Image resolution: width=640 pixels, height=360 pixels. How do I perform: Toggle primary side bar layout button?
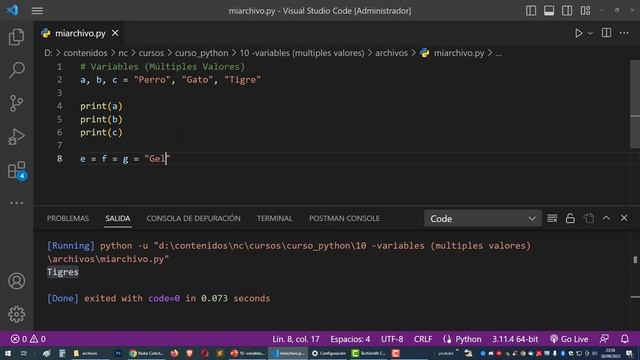[531, 11]
